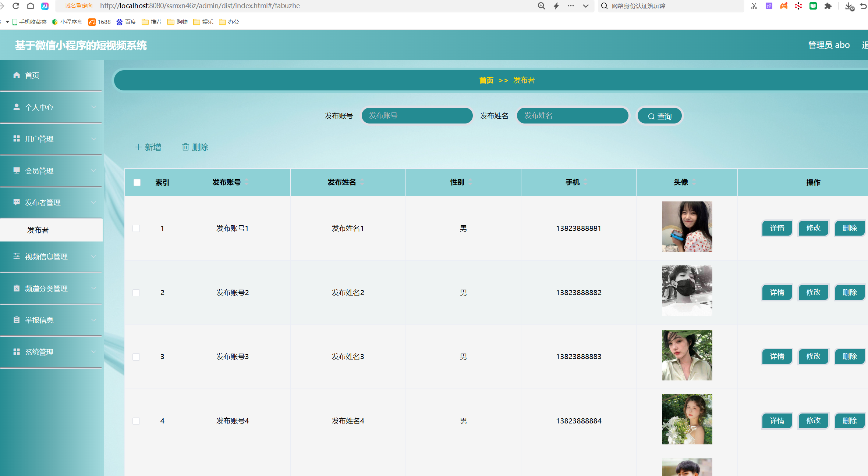The width and height of the screenshot is (868, 476).
Task: Sort table by 发布账号 column
Action: [247, 182]
